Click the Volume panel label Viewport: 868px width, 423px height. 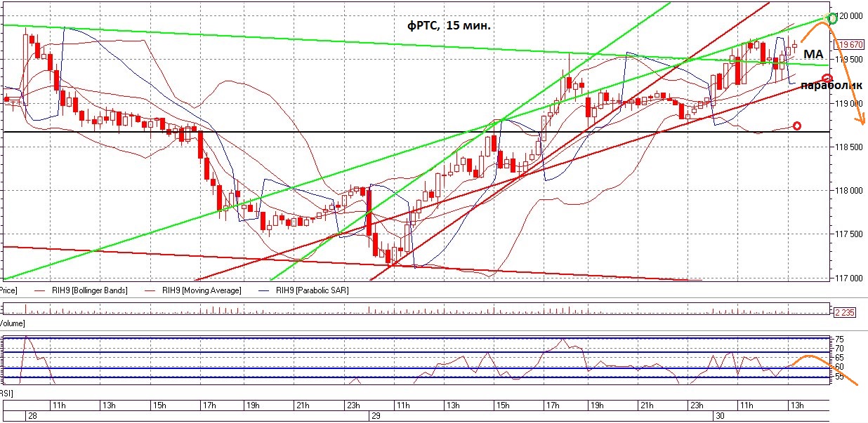tap(13, 323)
